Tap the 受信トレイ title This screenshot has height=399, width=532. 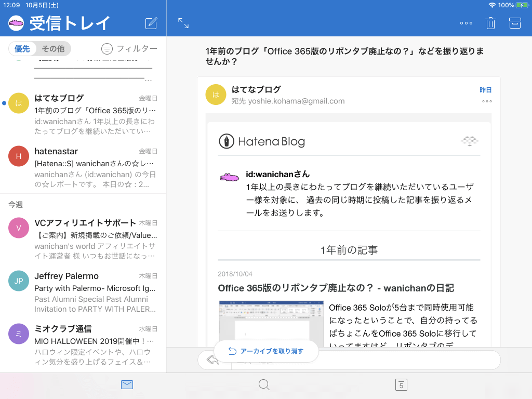pyautogui.click(x=70, y=23)
